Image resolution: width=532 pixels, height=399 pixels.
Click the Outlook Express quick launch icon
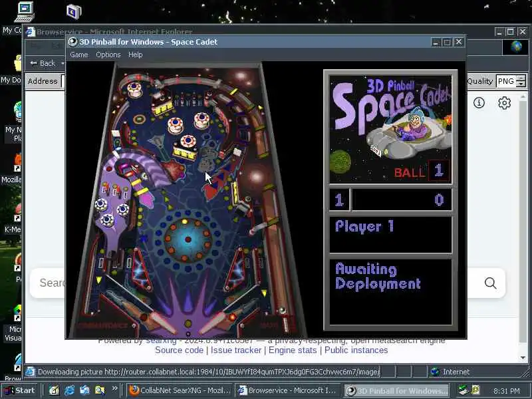pyautogui.click(x=84, y=390)
